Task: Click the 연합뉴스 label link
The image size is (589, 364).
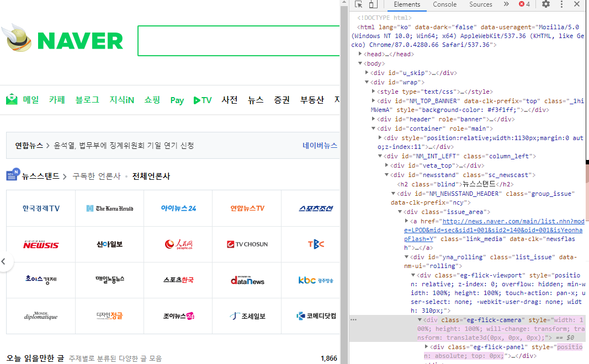Action: (x=29, y=146)
